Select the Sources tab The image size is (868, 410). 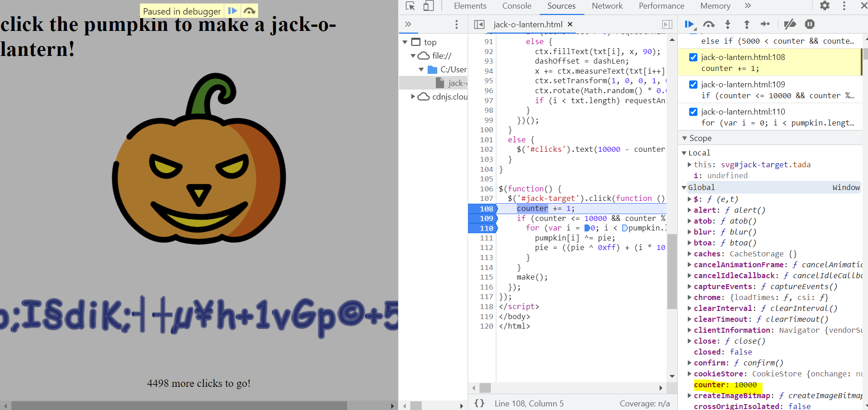tap(561, 6)
